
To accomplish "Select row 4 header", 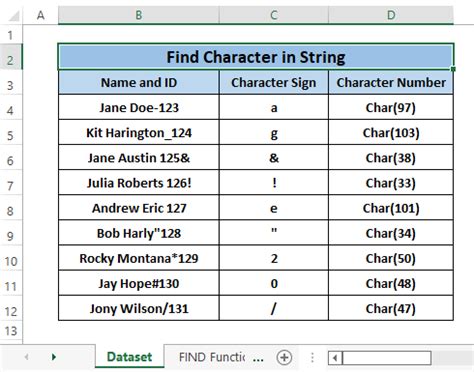I will [x=11, y=108].
